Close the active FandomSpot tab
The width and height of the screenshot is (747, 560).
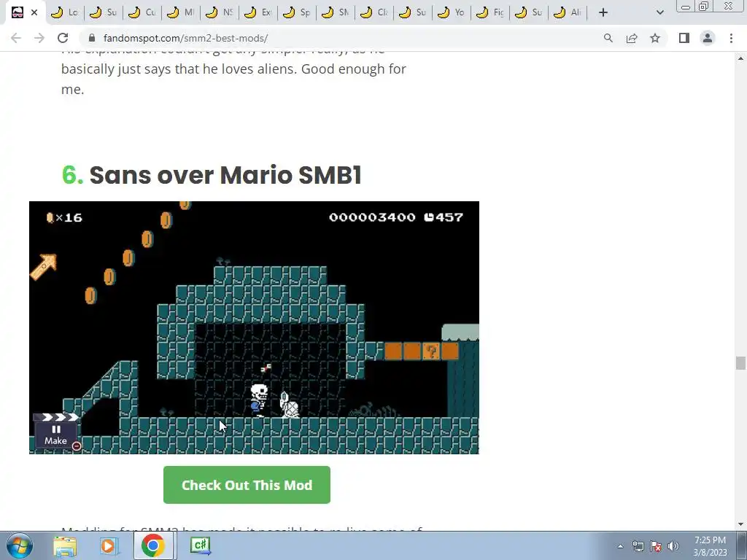point(34,13)
